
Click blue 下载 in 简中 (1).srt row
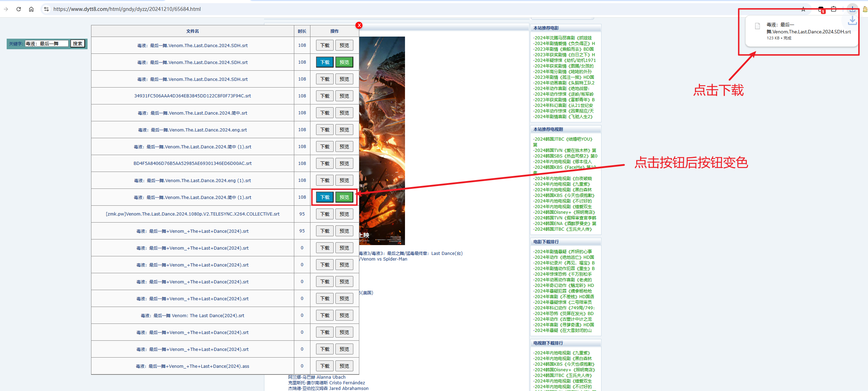[x=325, y=197]
